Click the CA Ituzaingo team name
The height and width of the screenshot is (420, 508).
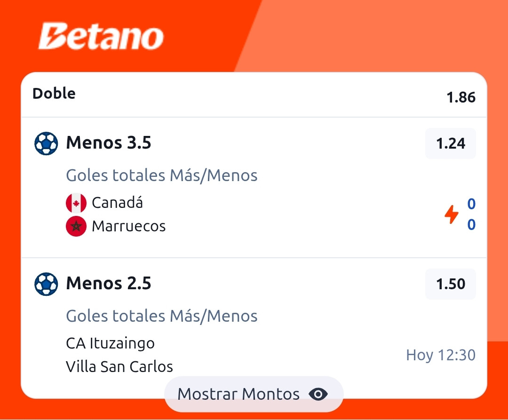click(110, 343)
